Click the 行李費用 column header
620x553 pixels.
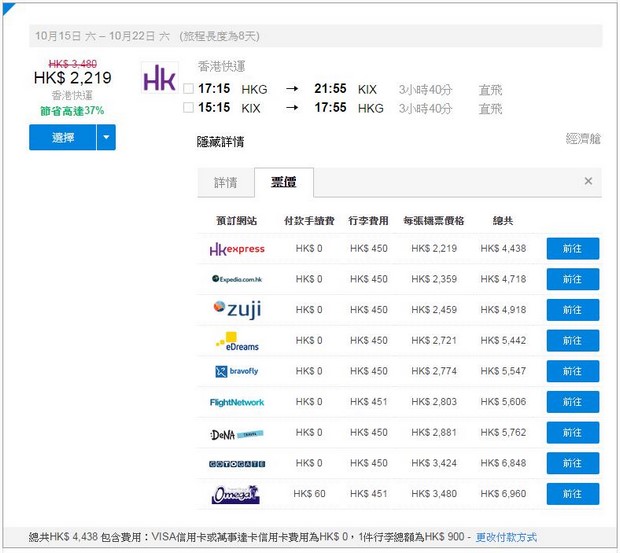click(369, 221)
